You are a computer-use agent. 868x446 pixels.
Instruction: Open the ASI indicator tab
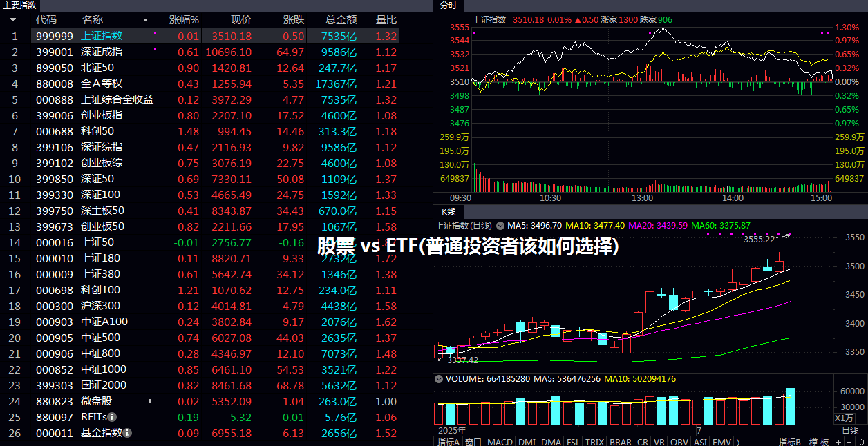tap(700, 442)
